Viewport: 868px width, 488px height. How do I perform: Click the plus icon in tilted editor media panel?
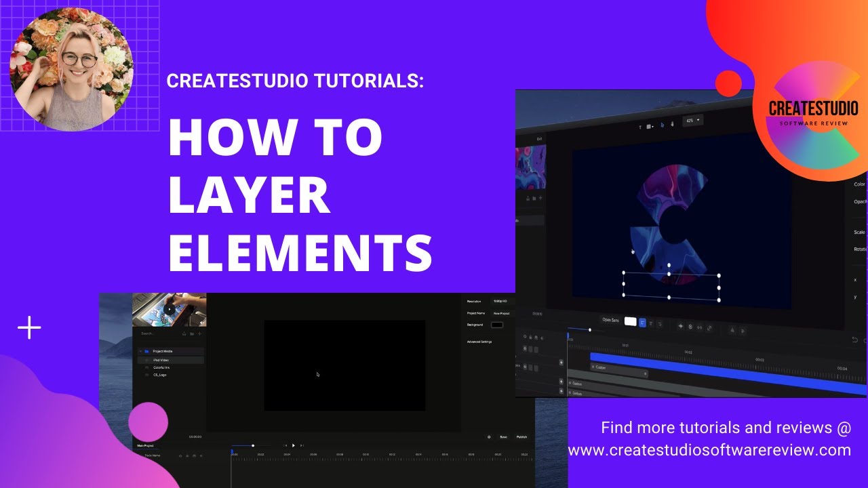coord(540,198)
